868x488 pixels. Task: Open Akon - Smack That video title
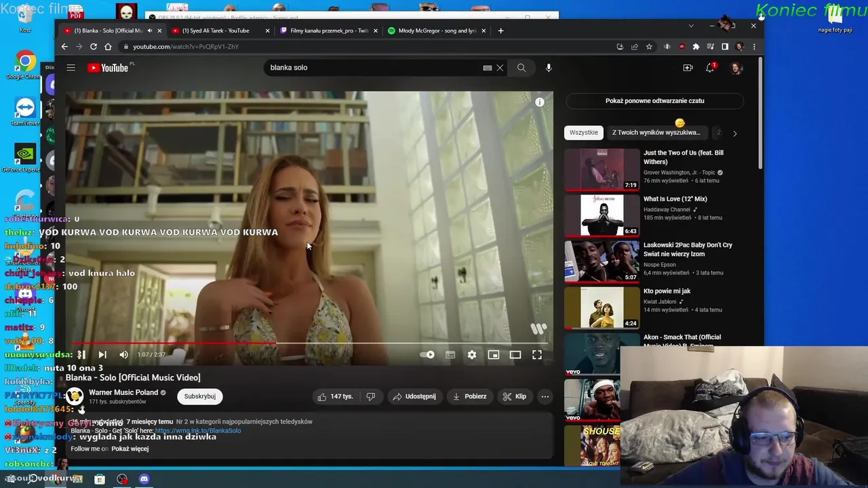(682, 341)
